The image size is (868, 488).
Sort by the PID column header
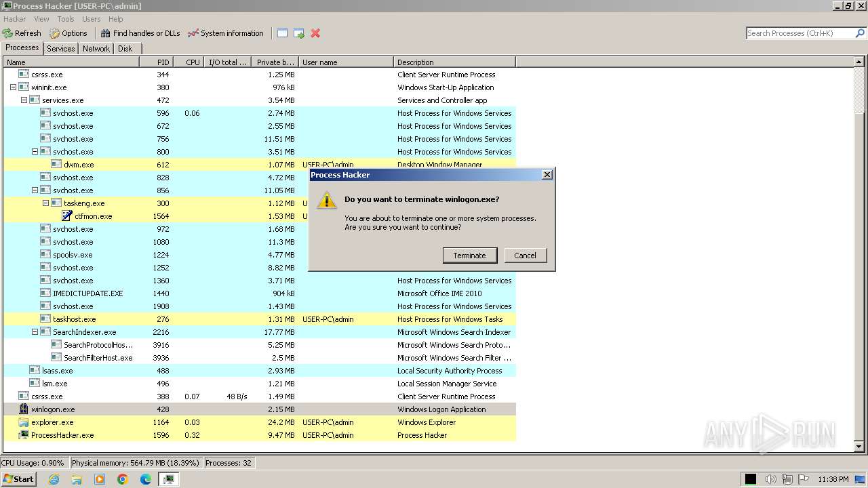[x=155, y=62]
